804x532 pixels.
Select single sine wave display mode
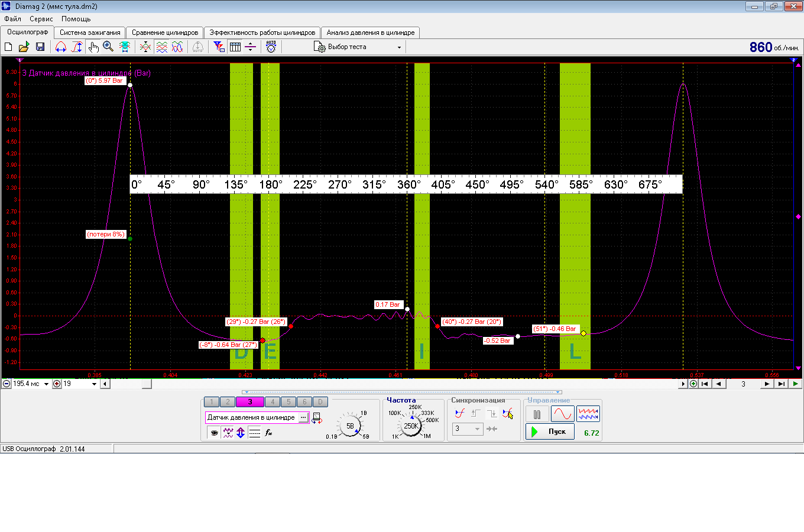tap(562, 414)
